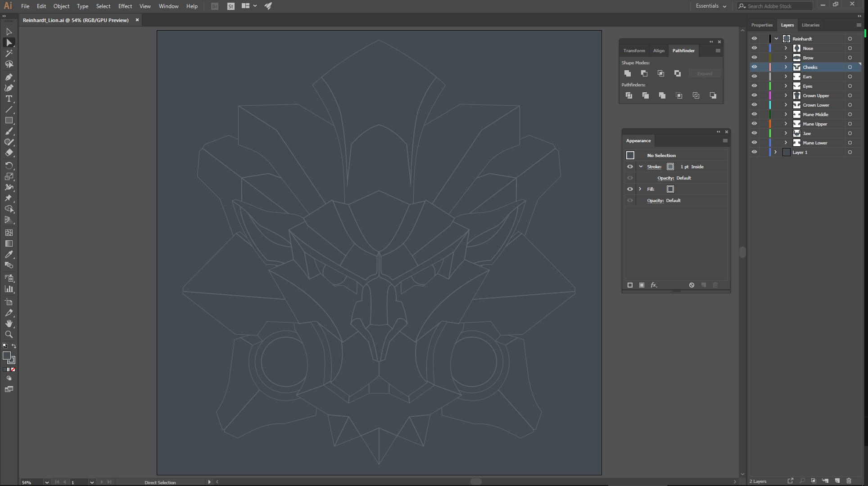The image size is (868, 486).
Task: Select the Pen tool
Action: pyautogui.click(x=9, y=77)
